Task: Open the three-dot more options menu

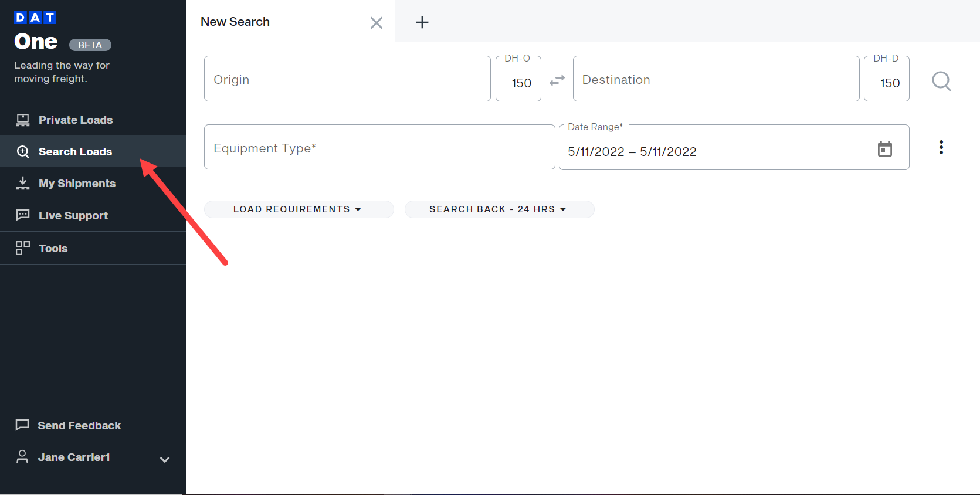Action: [x=941, y=147]
